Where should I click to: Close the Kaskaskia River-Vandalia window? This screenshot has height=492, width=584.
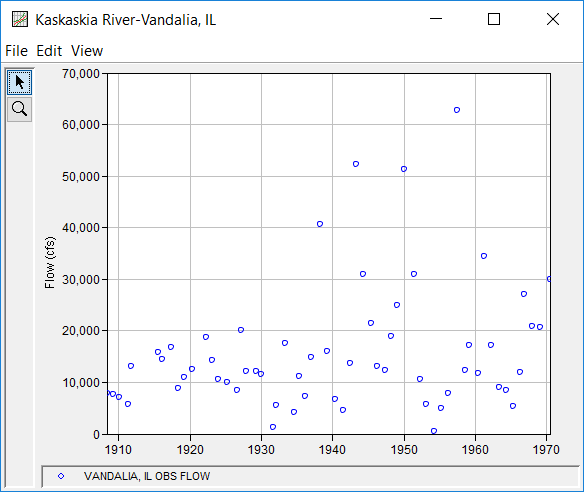point(553,19)
